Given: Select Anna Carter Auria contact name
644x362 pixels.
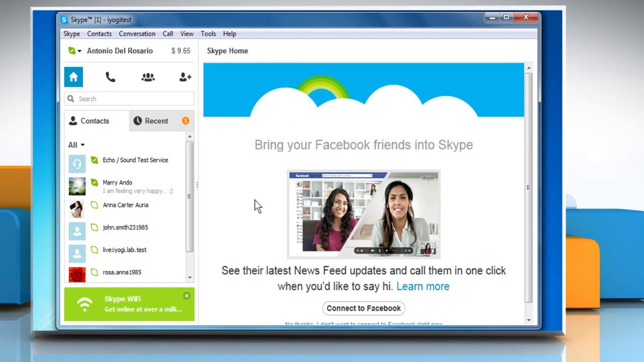Looking at the screenshot, I should [125, 205].
